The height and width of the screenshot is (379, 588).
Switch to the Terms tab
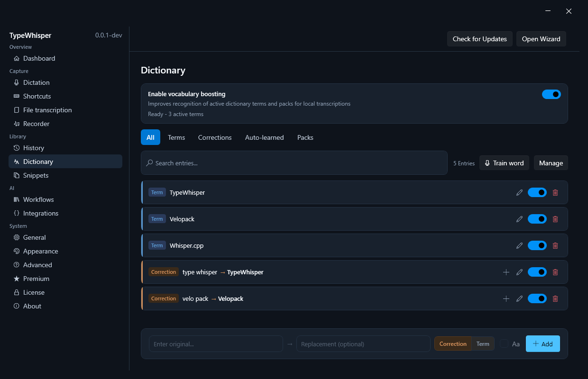[176, 137]
